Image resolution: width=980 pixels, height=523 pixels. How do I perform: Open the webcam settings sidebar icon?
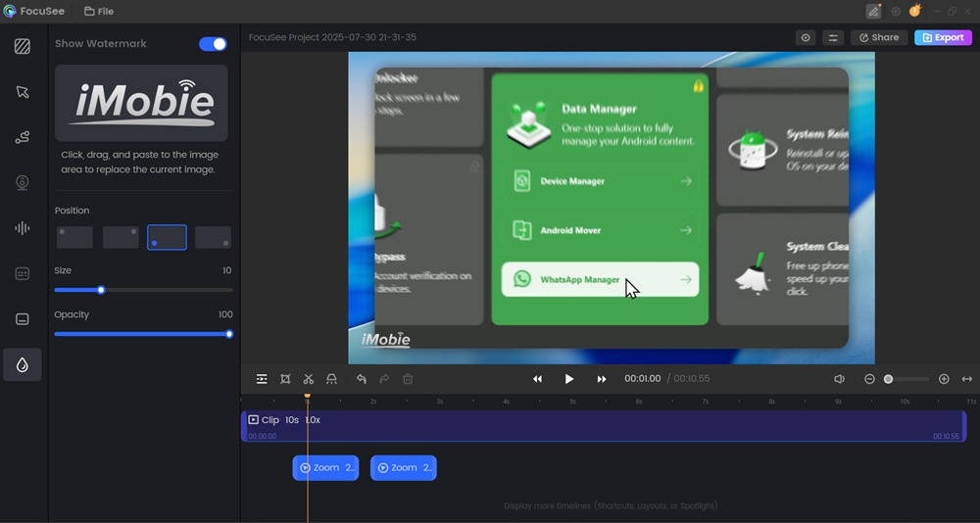click(x=23, y=182)
